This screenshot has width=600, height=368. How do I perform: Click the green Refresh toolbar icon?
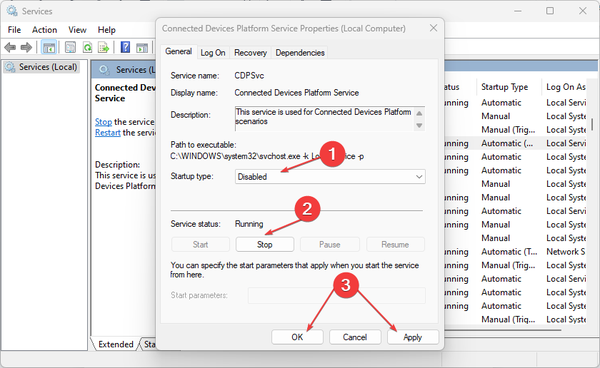87,47
